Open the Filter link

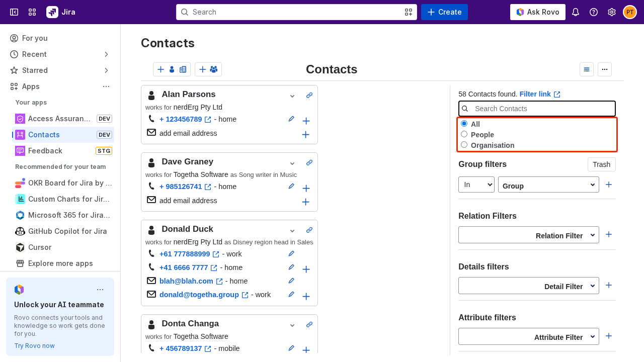pos(539,94)
